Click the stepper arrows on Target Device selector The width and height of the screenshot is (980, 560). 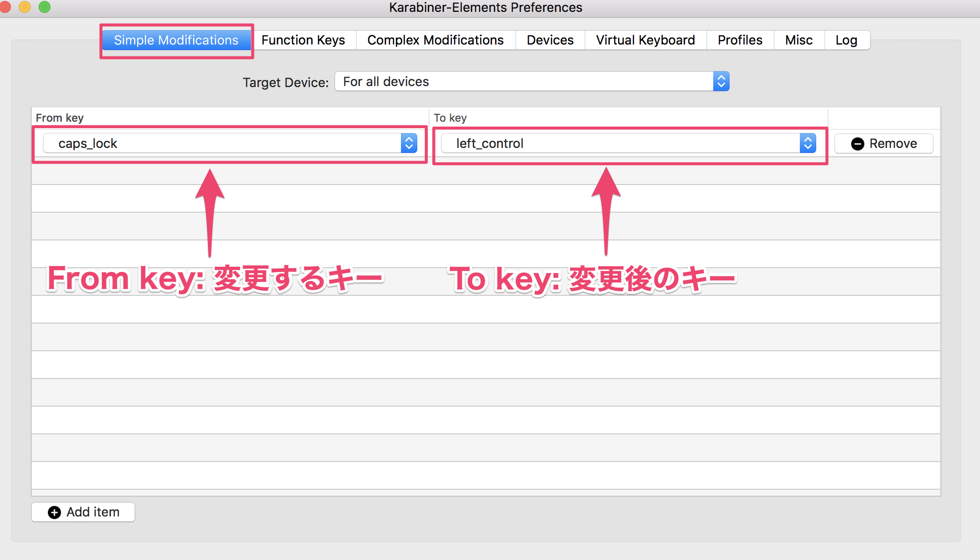721,81
